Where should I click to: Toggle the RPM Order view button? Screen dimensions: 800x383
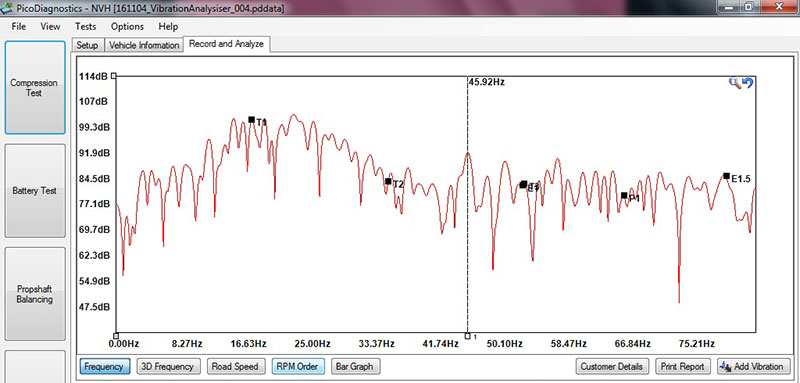[297, 366]
